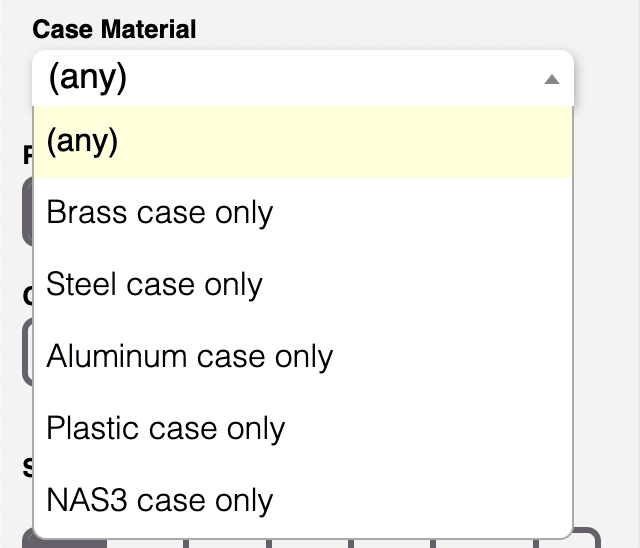The height and width of the screenshot is (548, 640).
Task: Click the Case Material dropdown arrow
Action: pyautogui.click(x=551, y=79)
